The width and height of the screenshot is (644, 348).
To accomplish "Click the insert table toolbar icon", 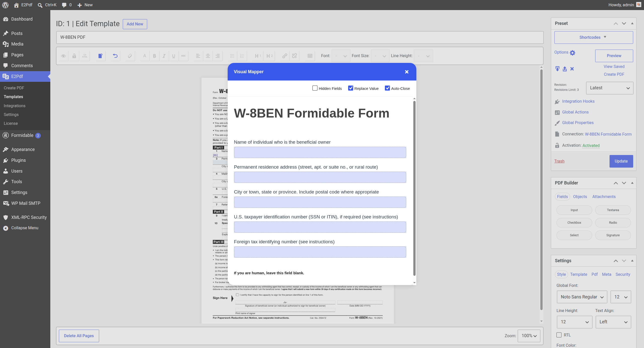I will [x=310, y=56].
